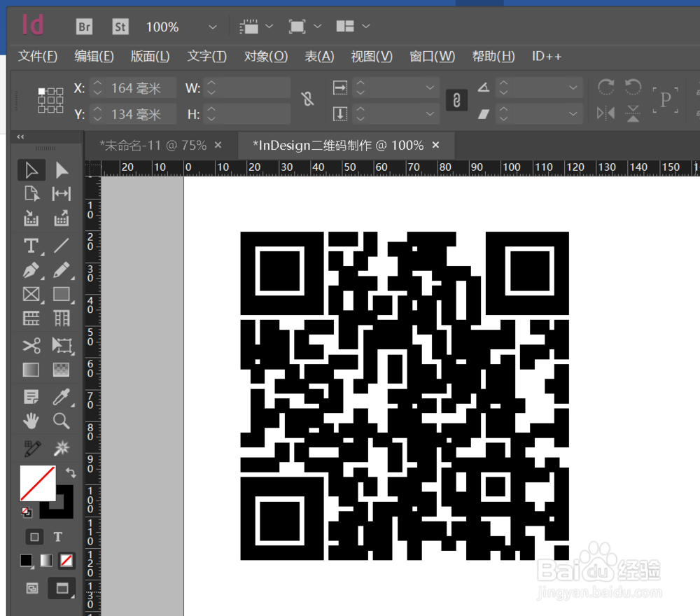Set formatting affects container
Image resolution: width=700 pixels, height=616 pixels.
(x=34, y=537)
